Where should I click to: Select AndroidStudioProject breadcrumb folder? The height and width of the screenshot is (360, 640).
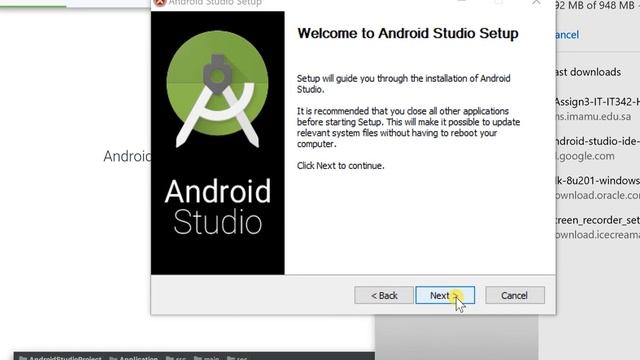[x=60, y=358]
